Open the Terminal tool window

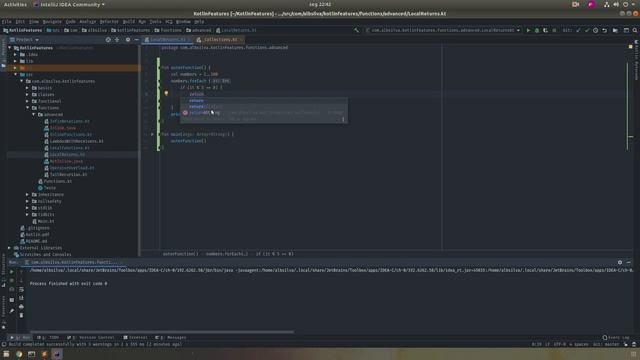pyautogui.click(x=136, y=338)
